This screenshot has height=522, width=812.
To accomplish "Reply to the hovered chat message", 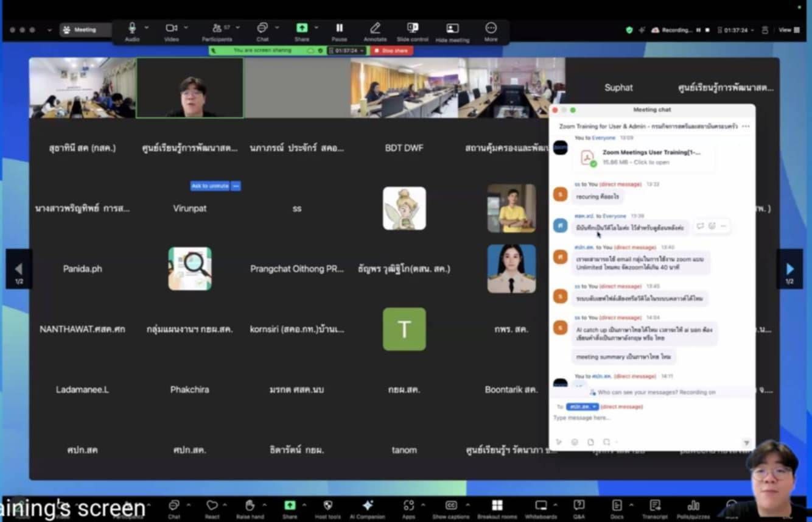I will point(700,226).
